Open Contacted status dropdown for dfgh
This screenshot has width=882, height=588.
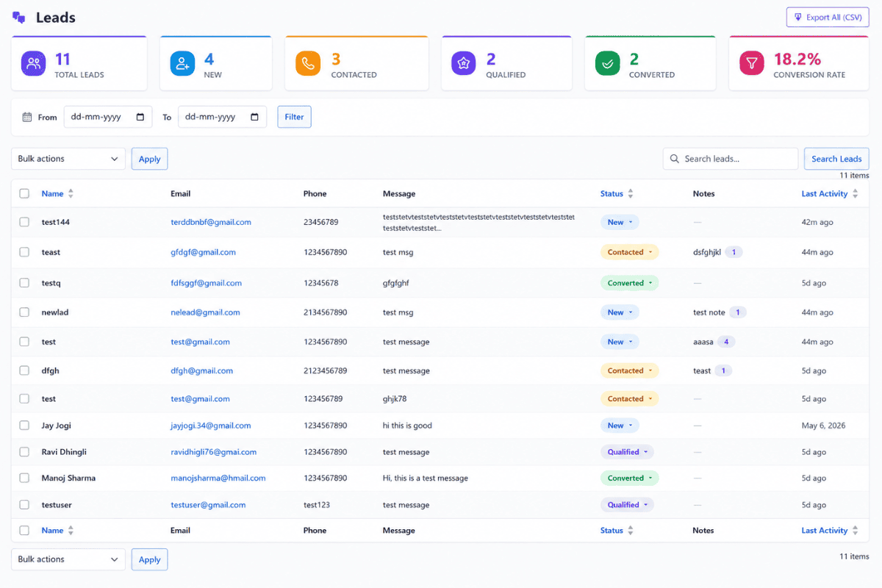click(x=629, y=371)
